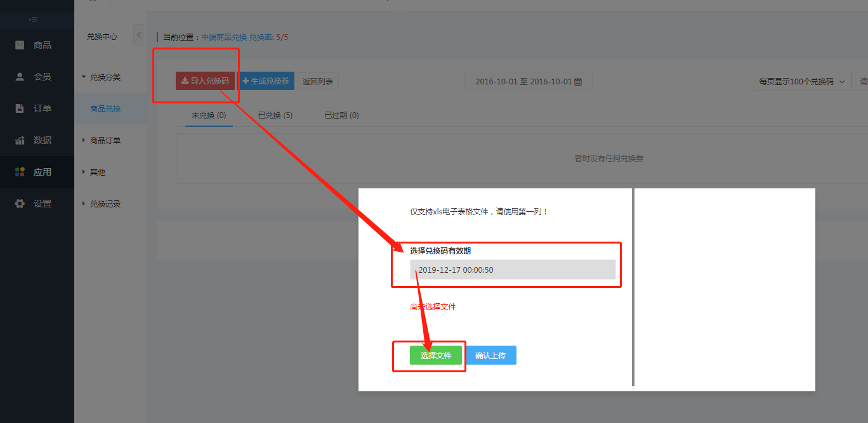This screenshot has height=423, width=868.
Task: Click the calendar icon in date range
Action: (x=578, y=82)
